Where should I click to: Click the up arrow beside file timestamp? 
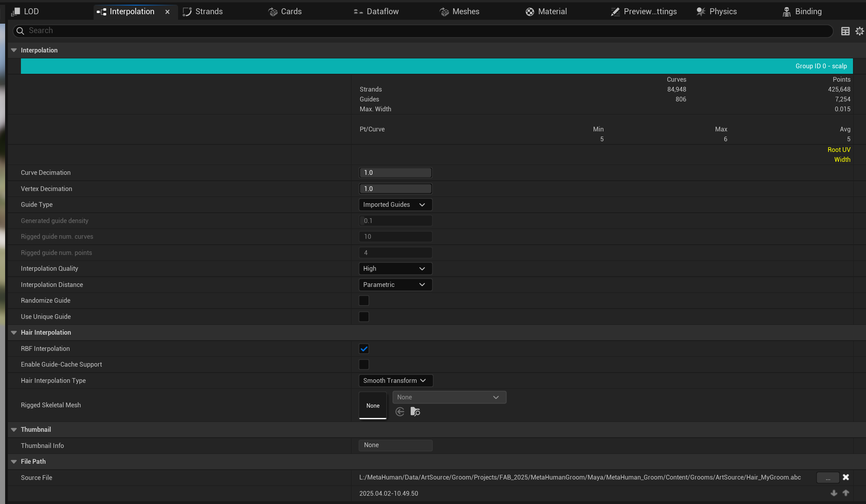pyautogui.click(x=846, y=493)
